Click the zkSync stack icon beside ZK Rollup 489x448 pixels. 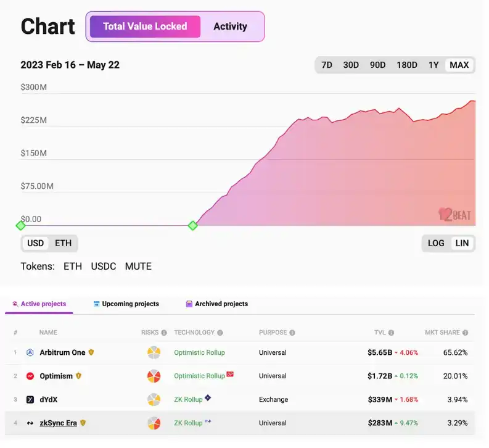point(208,421)
